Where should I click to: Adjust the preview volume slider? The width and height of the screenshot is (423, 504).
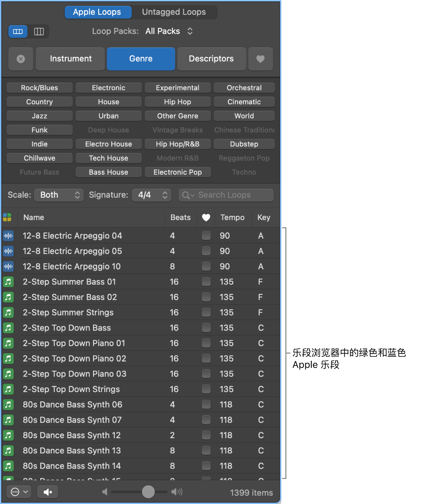(148, 492)
